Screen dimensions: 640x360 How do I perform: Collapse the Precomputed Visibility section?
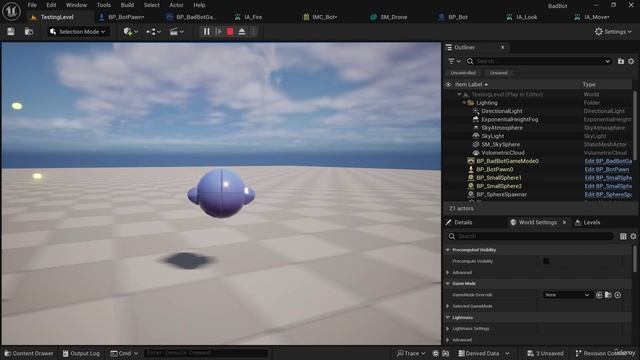(448, 250)
